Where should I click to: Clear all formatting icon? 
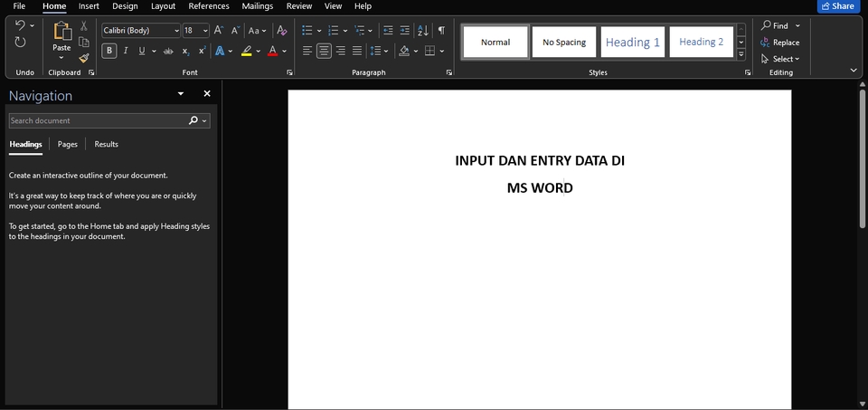[282, 31]
